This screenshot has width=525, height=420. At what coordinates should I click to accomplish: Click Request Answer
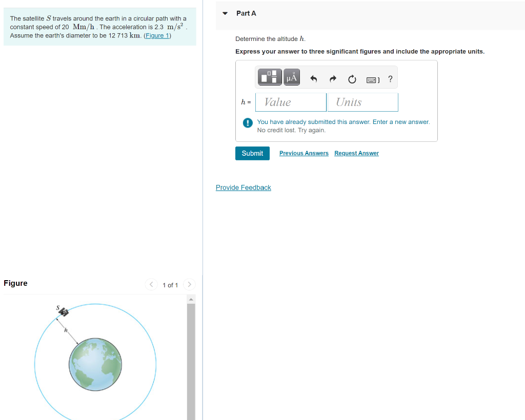[356, 153]
